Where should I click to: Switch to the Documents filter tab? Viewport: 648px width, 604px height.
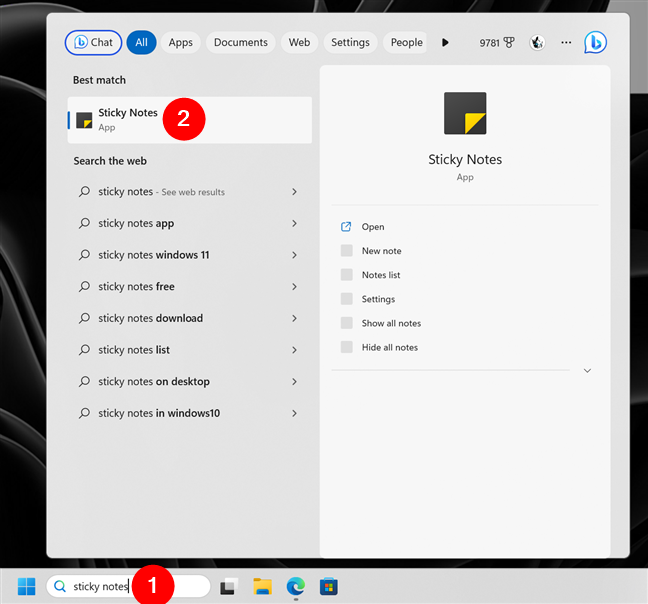[x=240, y=42]
